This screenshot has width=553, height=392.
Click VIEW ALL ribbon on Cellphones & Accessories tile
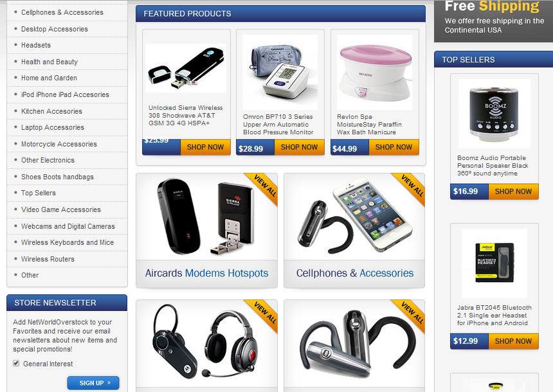coord(412,186)
